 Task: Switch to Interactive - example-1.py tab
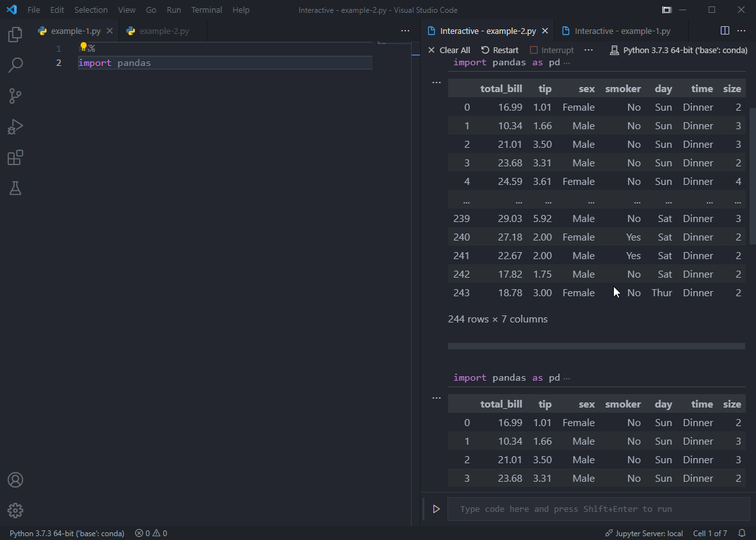coord(622,31)
